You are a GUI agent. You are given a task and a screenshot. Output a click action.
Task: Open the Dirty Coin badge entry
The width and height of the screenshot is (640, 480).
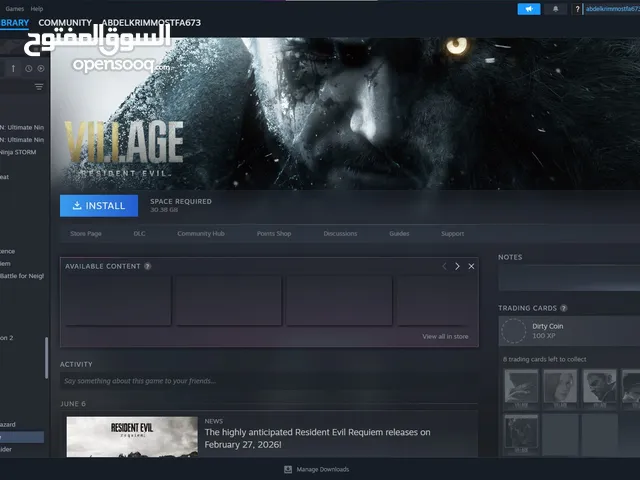(569, 331)
